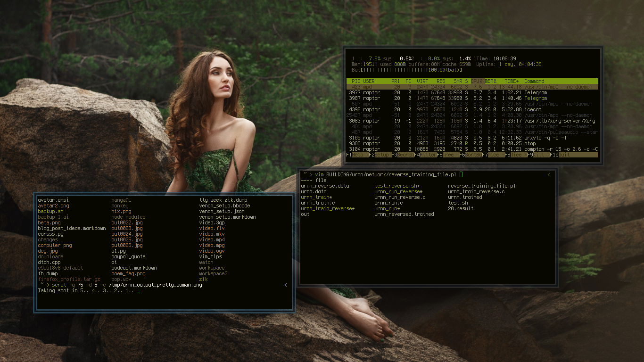Select Telegram process row with PID 3987
This screenshot has height=362, width=644.
click(x=472, y=98)
